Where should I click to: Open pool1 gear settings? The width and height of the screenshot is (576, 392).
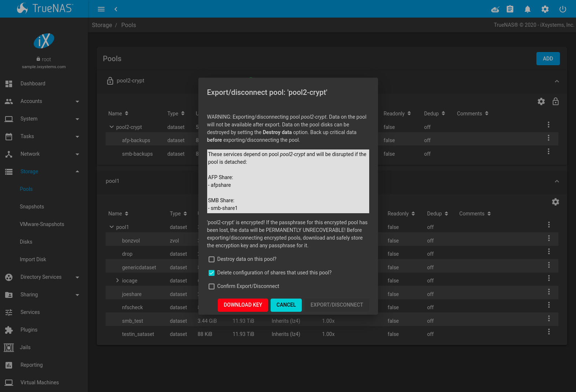point(555,202)
